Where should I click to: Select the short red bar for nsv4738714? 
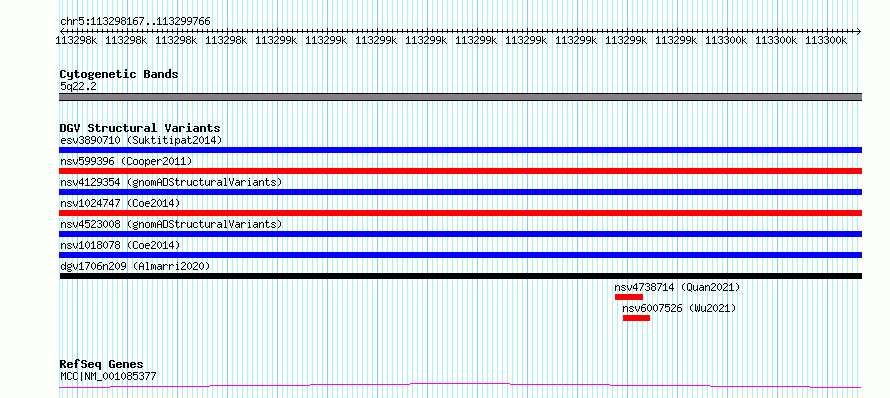point(629,297)
